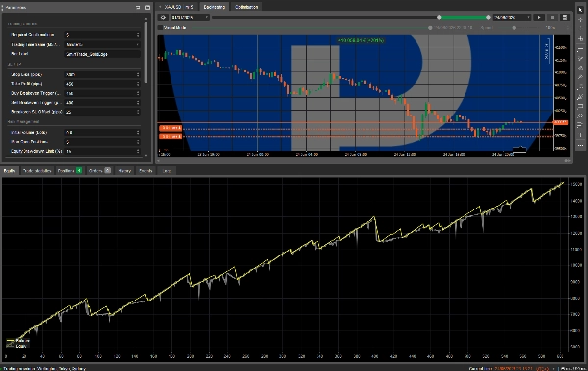Viewport: 588px width, 371px height.
Task: Open more tools via the three-dots icon
Action: pyautogui.click(x=580, y=146)
